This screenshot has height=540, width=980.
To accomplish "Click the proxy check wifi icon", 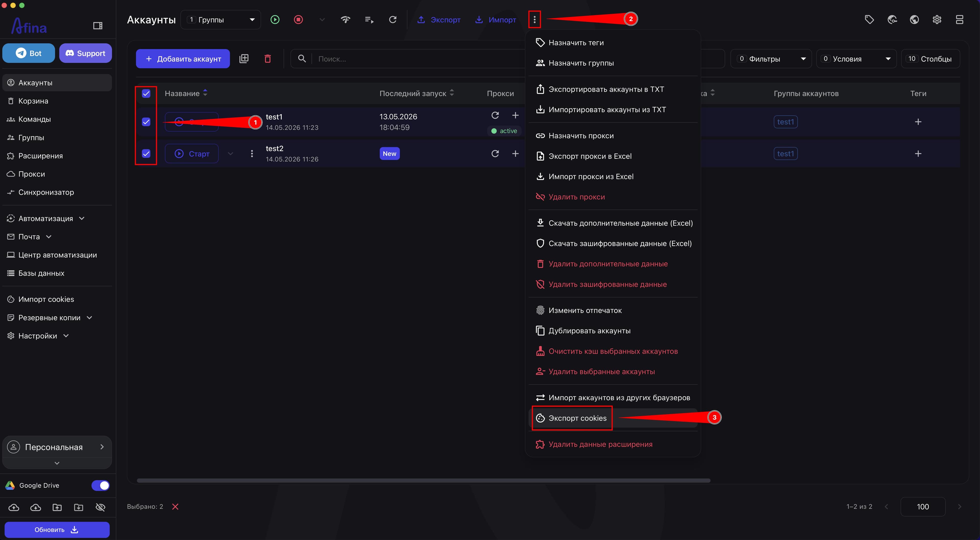I will coord(346,19).
